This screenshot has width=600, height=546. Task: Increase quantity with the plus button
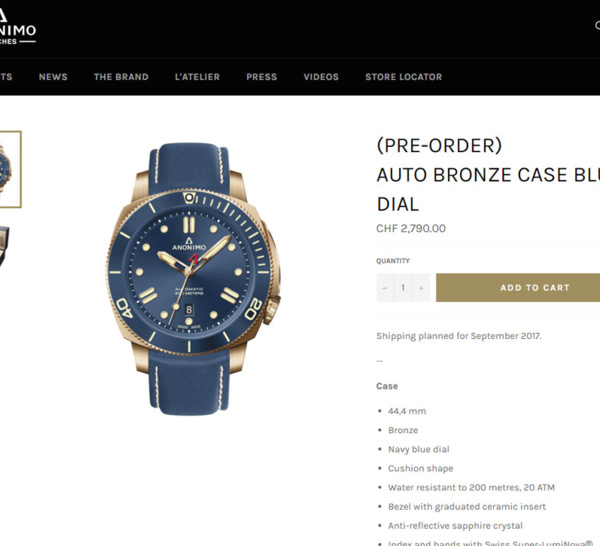click(x=421, y=288)
